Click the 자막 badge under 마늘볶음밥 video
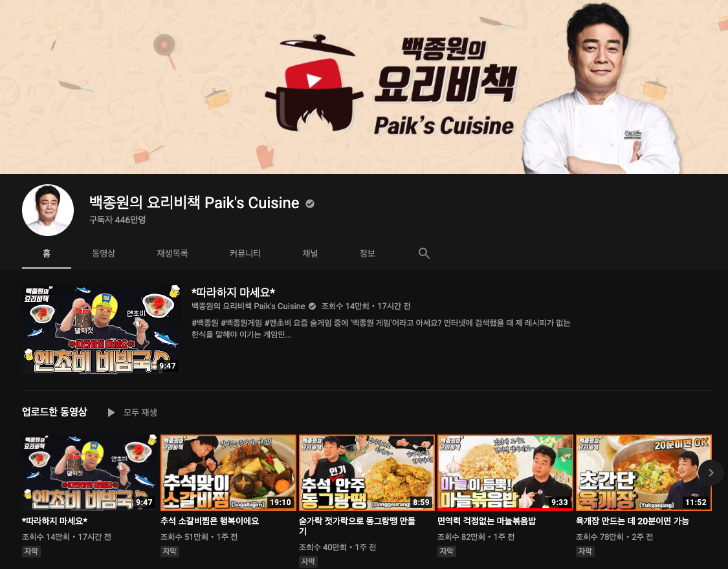Screen dimensions: 728x569 [447, 551]
